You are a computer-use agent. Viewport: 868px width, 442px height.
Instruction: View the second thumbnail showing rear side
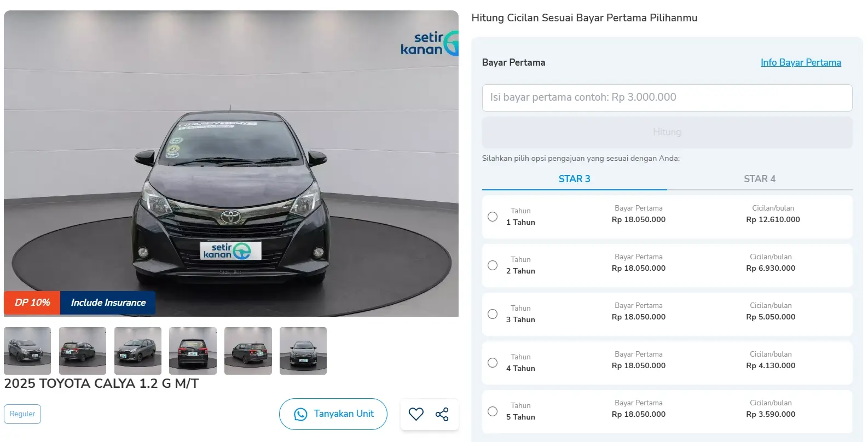click(83, 351)
